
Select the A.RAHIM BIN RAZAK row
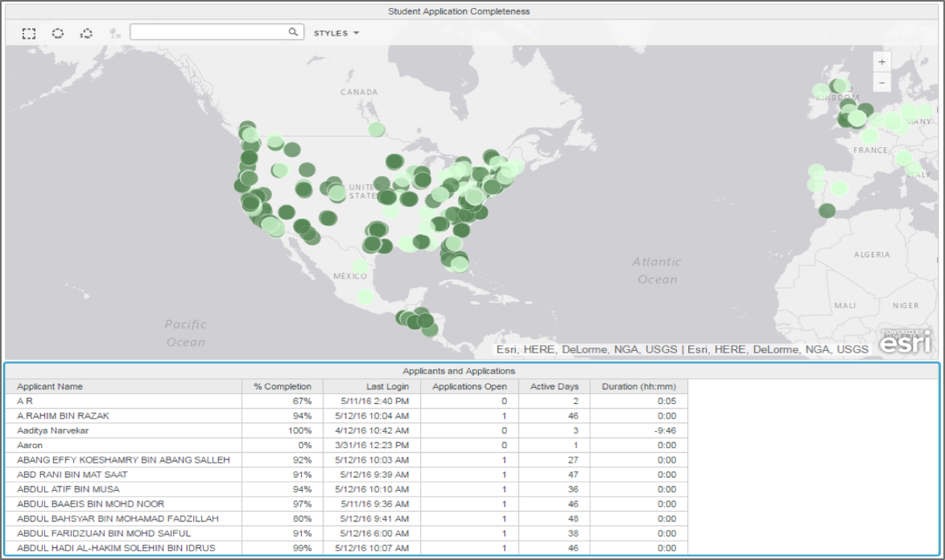[x=63, y=416]
